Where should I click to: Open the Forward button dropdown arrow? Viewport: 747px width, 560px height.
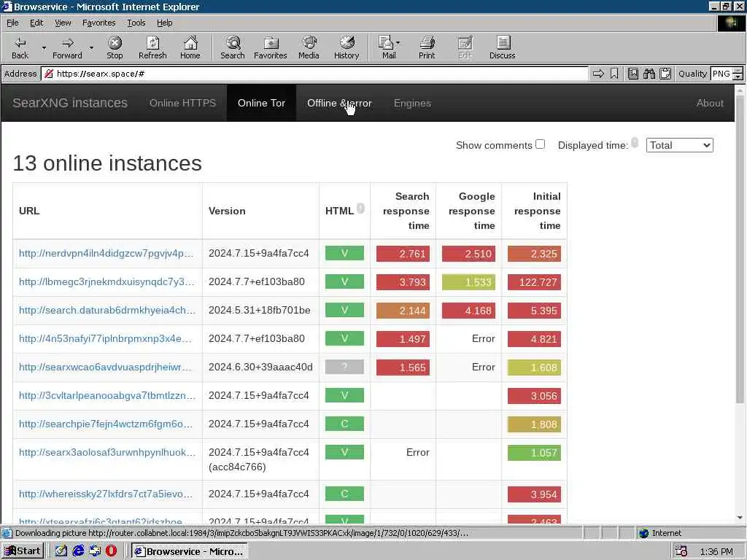click(x=91, y=47)
